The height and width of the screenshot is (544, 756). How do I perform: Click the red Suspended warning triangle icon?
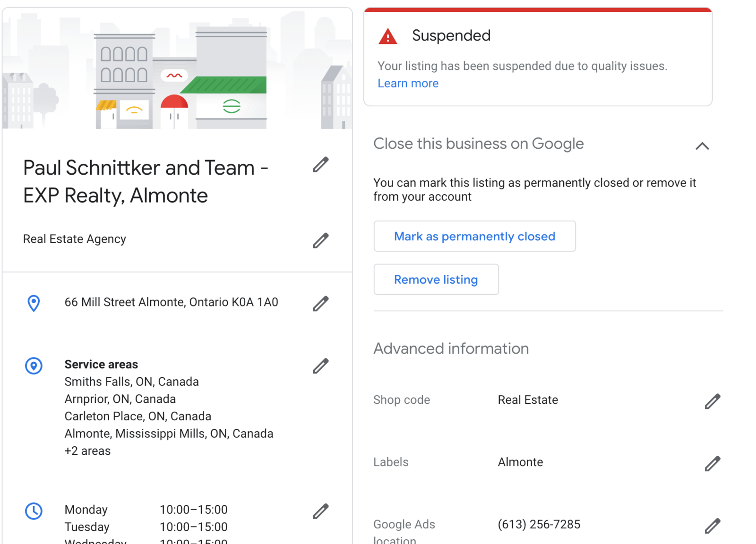pyautogui.click(x=388, y=36)
